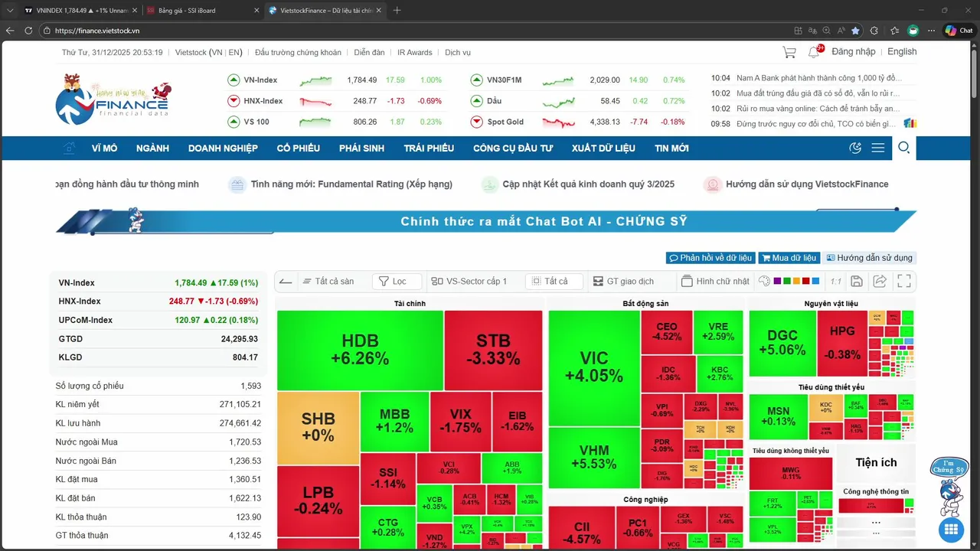Expand heatmap to fullscreen
980x551 pixels.
(x=904, y=281)
